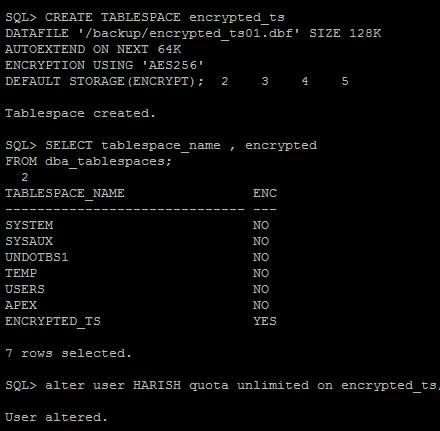This screenshot has height=431, width=440.
Task: Click the USERS tablespace name
Action: click(x=25, y=289)
